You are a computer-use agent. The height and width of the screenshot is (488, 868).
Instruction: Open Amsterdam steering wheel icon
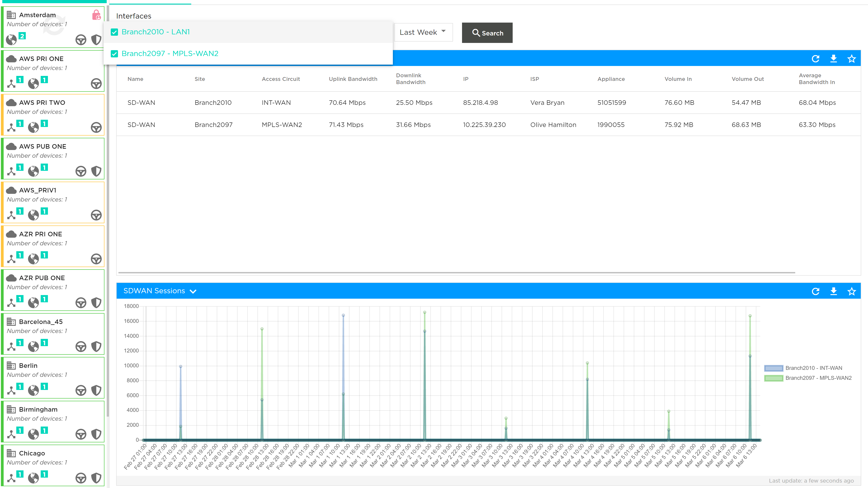point(81,40)
